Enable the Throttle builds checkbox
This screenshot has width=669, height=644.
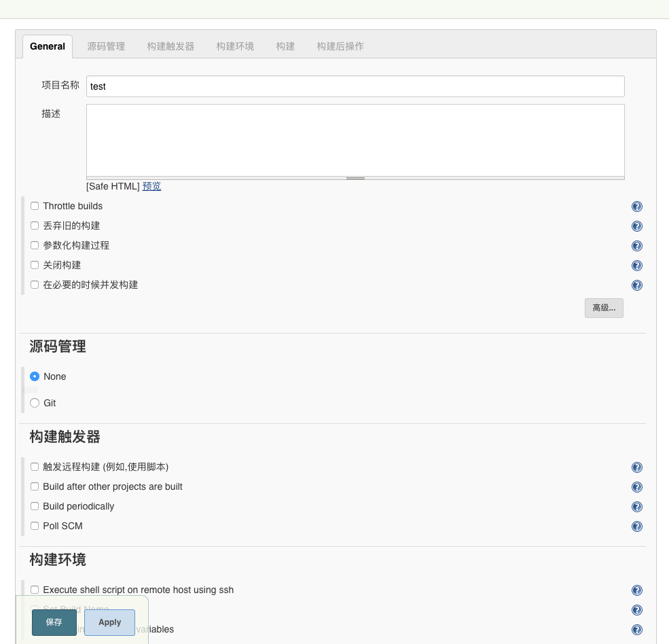tap(35, 206)
